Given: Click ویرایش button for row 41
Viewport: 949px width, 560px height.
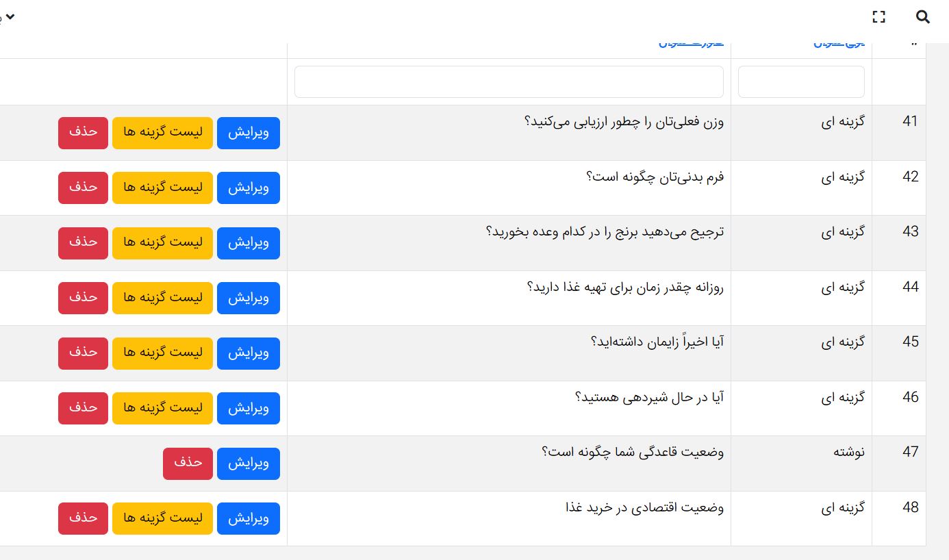Looking at the screenshot, I should coord(248,133).
